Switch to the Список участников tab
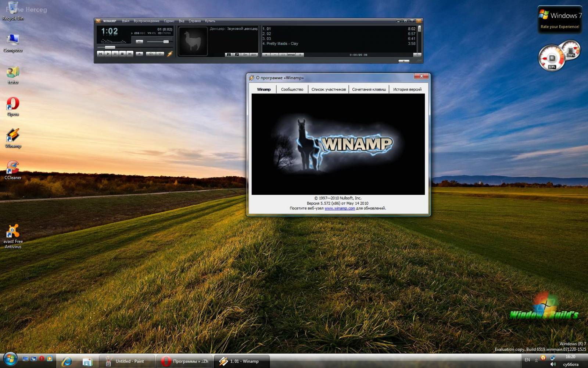The image size is (588, 368). [x=329, y=89]
